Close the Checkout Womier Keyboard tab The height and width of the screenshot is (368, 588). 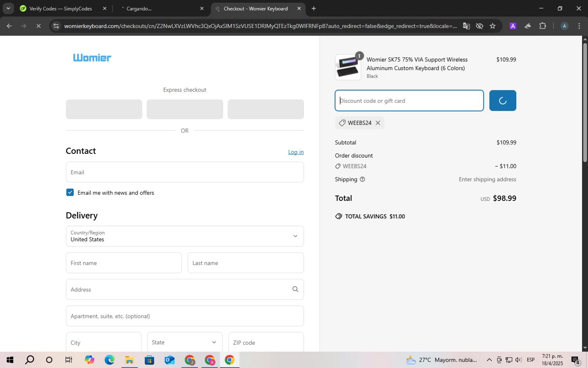pyautogui.click(x=299, y=8)
